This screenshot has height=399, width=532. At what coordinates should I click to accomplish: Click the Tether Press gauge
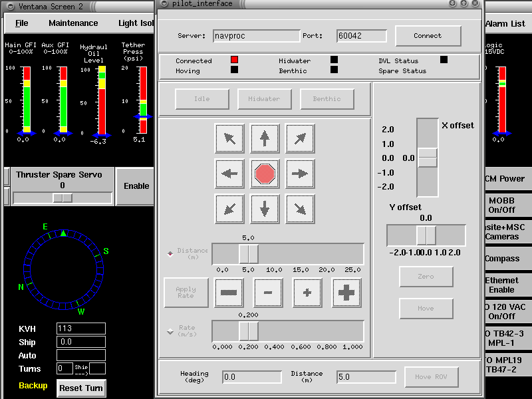pos(143,100)
